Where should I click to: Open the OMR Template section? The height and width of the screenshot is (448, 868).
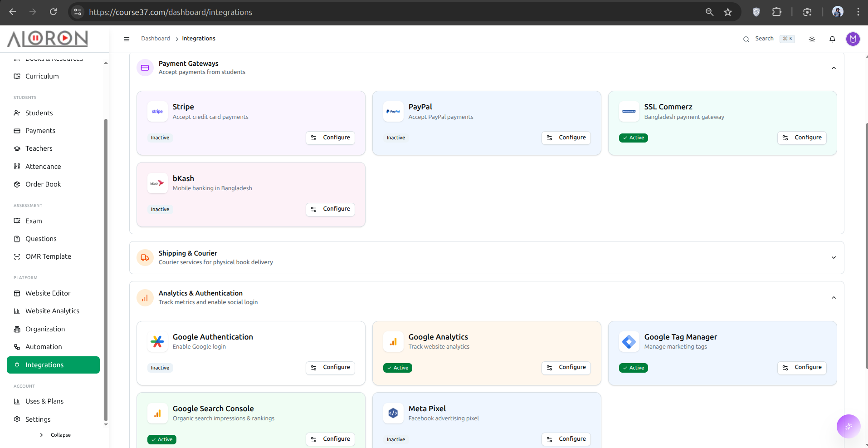[48, 256]
